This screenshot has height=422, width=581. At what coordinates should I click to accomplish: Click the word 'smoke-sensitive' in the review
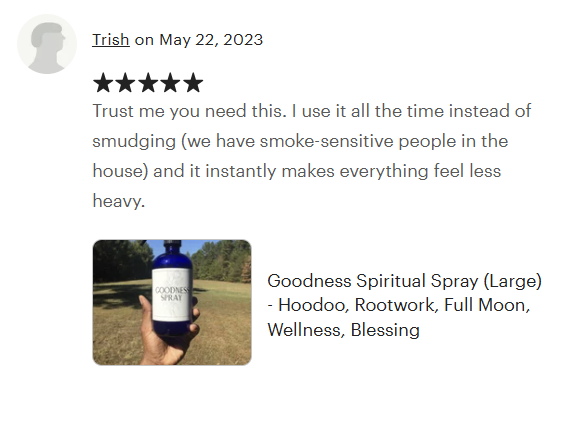click(x=326, y=141)
